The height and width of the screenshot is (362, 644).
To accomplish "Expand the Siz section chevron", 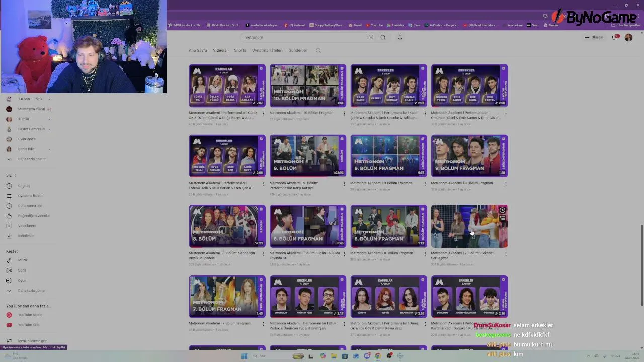I will [15, 175].
